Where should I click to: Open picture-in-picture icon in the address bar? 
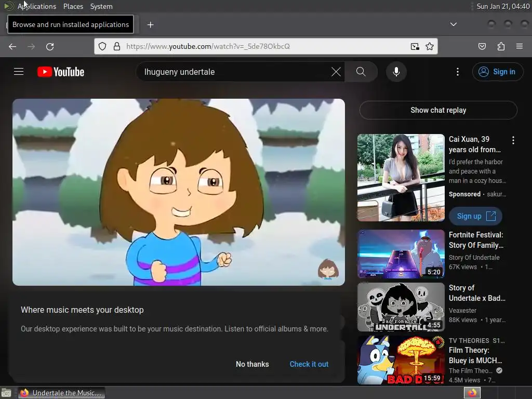tap(415, 46)
